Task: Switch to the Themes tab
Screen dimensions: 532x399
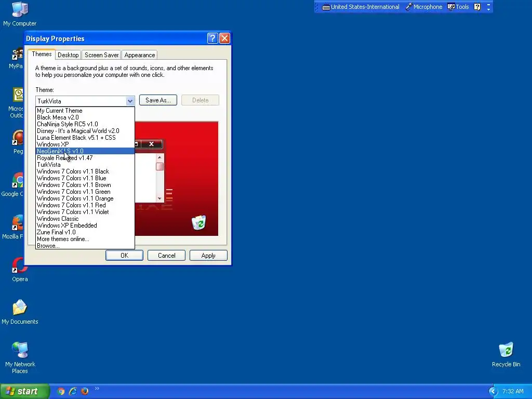Action: 42,54
